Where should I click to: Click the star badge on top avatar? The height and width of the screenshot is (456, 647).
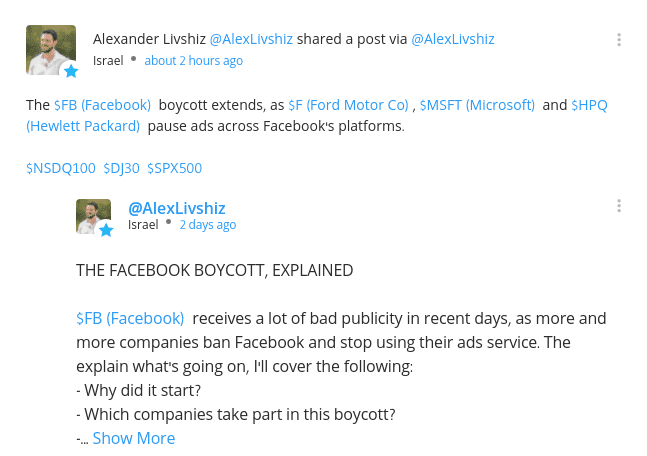(71, 71)
